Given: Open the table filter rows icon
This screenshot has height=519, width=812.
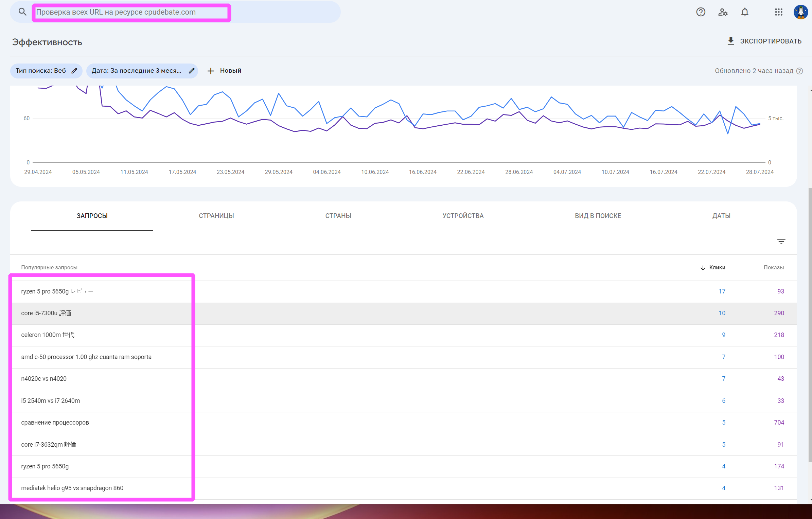Looking at the screenshot, I should pos(781,241).
